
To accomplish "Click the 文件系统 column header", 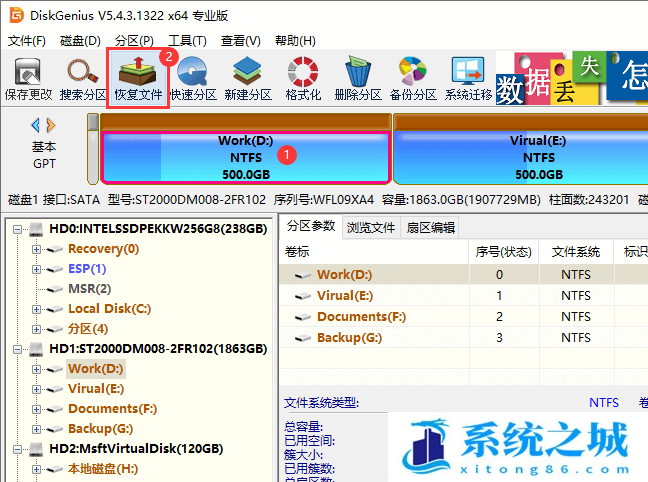I will click(x=576, y=252).
